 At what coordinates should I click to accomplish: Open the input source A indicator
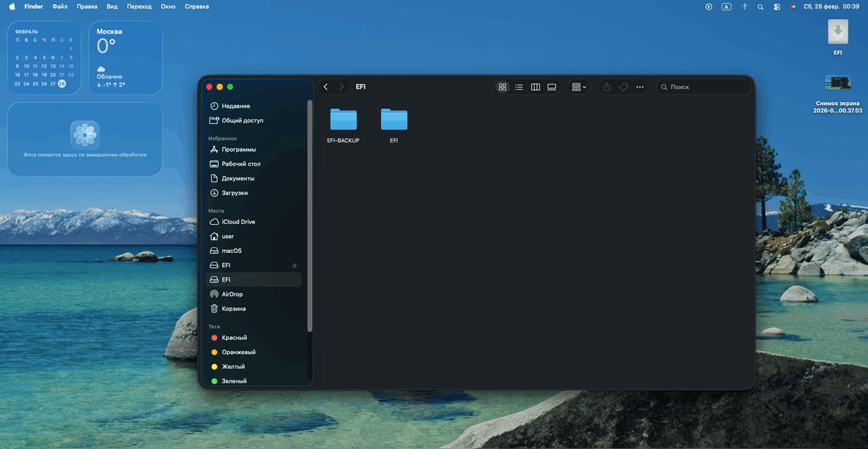[727, 7]
